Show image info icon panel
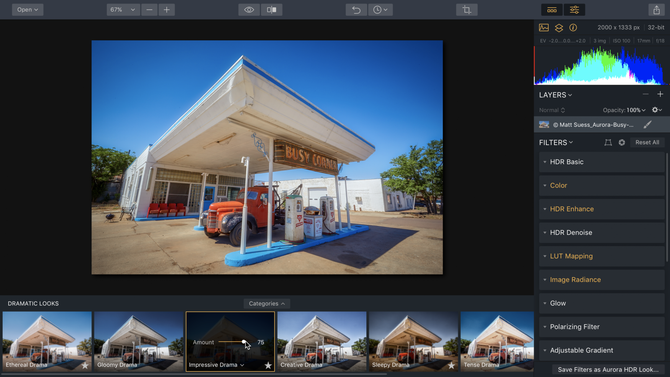Image resolution: width=670 pixels, height=377 pixels. [573, 28]
